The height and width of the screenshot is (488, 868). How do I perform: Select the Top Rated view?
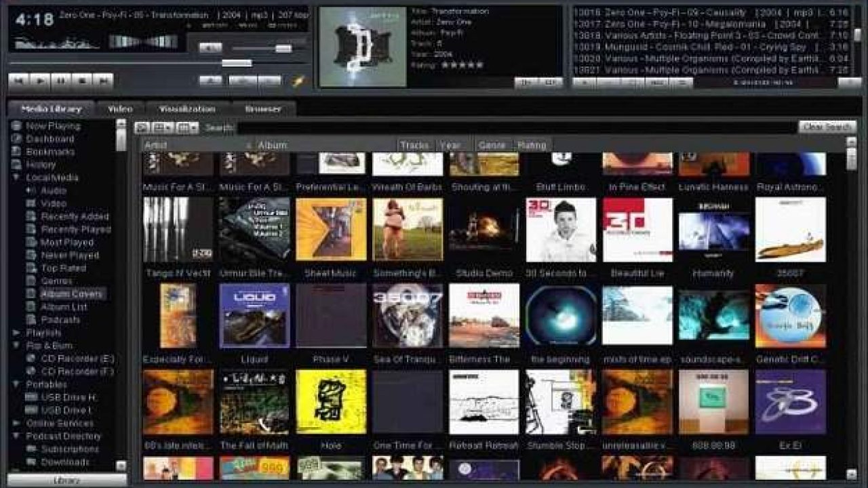[63, 268]
